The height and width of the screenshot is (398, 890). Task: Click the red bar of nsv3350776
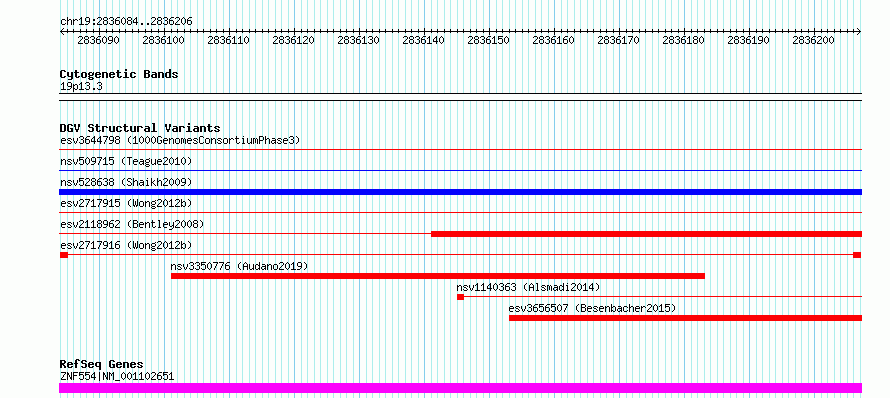coord(438,276)
